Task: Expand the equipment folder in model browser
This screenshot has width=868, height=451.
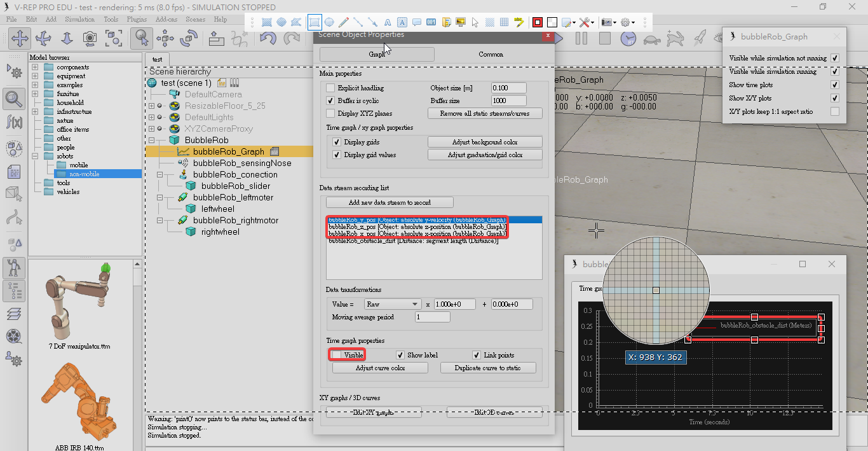Action: point(35,76)
